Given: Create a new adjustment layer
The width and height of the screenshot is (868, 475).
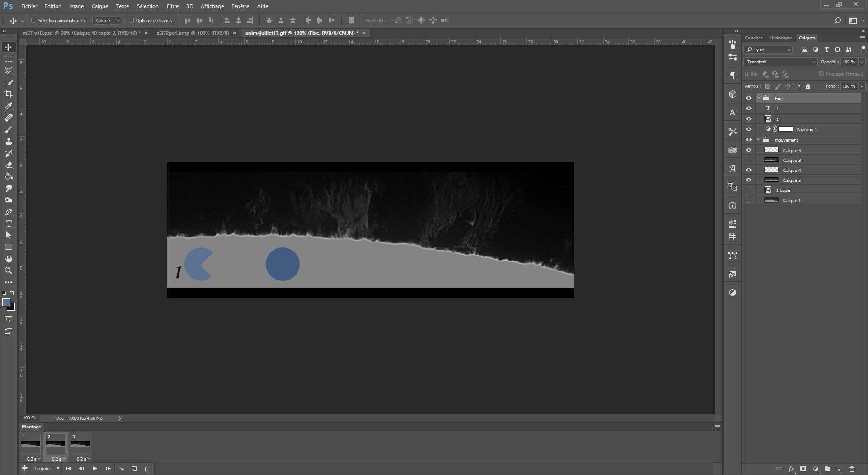Looking at the screenshot, I should click(816, 469).
